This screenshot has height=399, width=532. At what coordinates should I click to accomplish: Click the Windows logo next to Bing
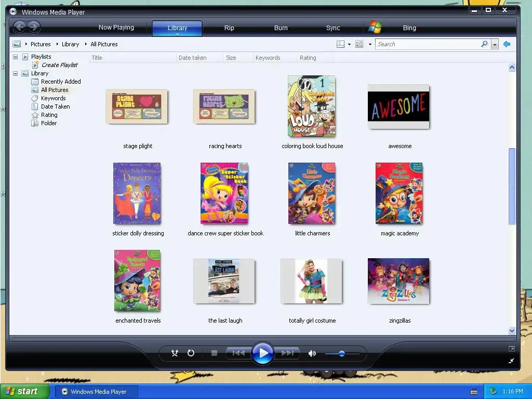(x=375, y=27)
